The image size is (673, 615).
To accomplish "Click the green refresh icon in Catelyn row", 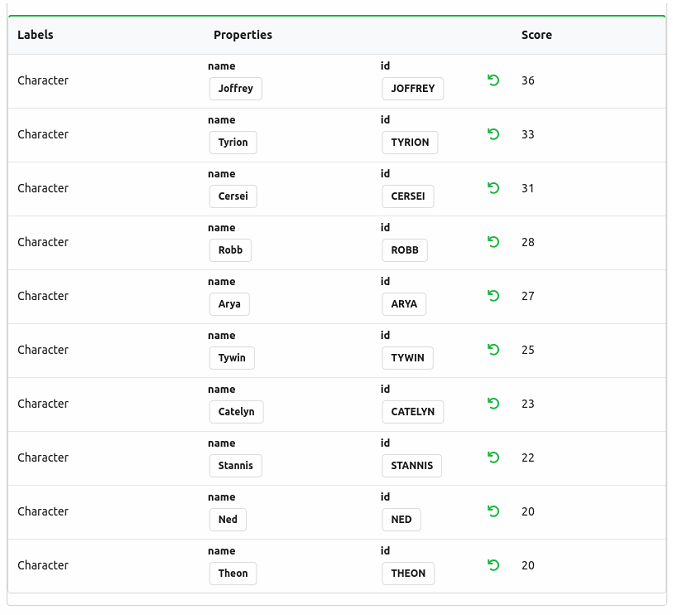I will click(493, 403).
